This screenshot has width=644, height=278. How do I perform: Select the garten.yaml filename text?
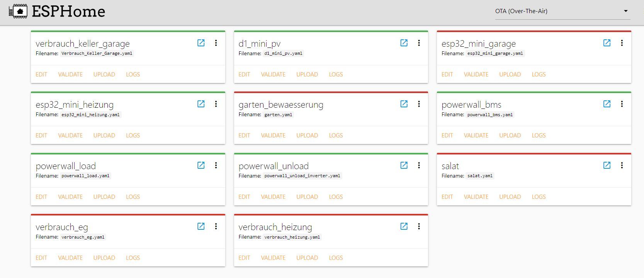coord(278,115)
